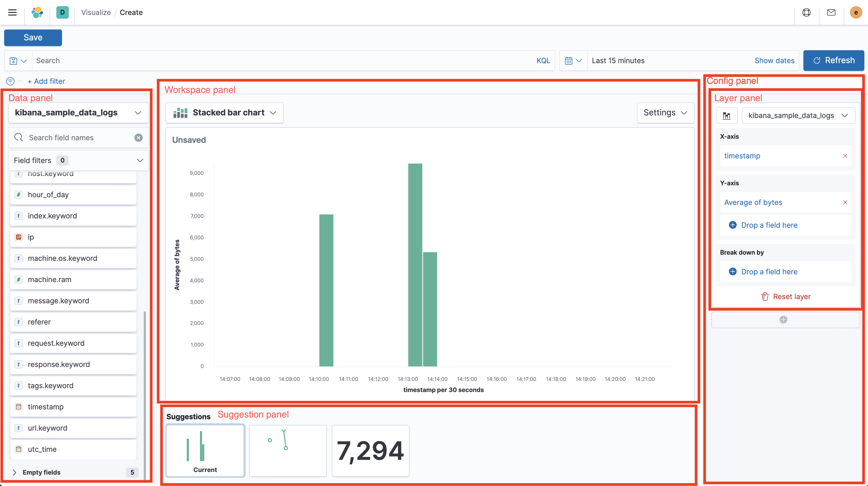
Task: Clear the field name search
Action: pyautogui.click(x=139, y=138)
